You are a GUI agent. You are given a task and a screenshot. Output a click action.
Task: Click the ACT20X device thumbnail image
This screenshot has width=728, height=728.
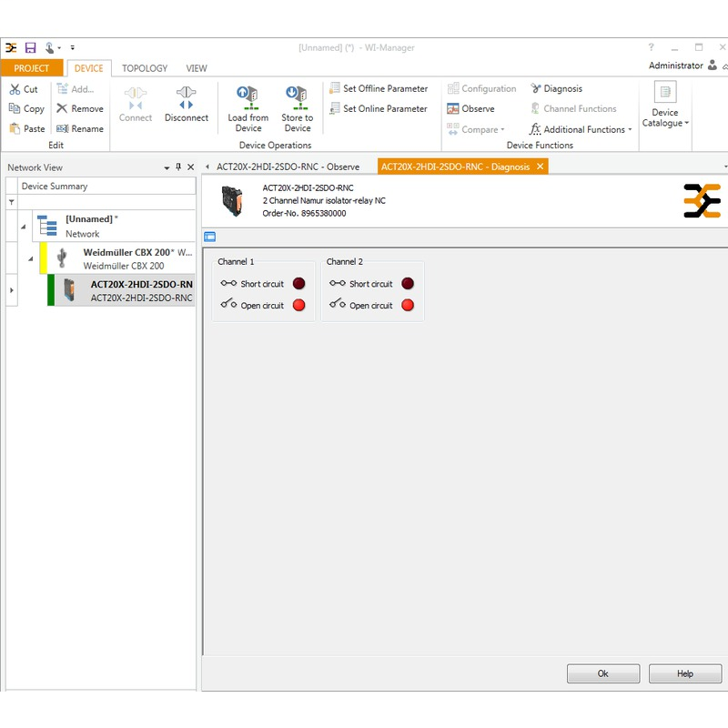click(x=232, y=200)
